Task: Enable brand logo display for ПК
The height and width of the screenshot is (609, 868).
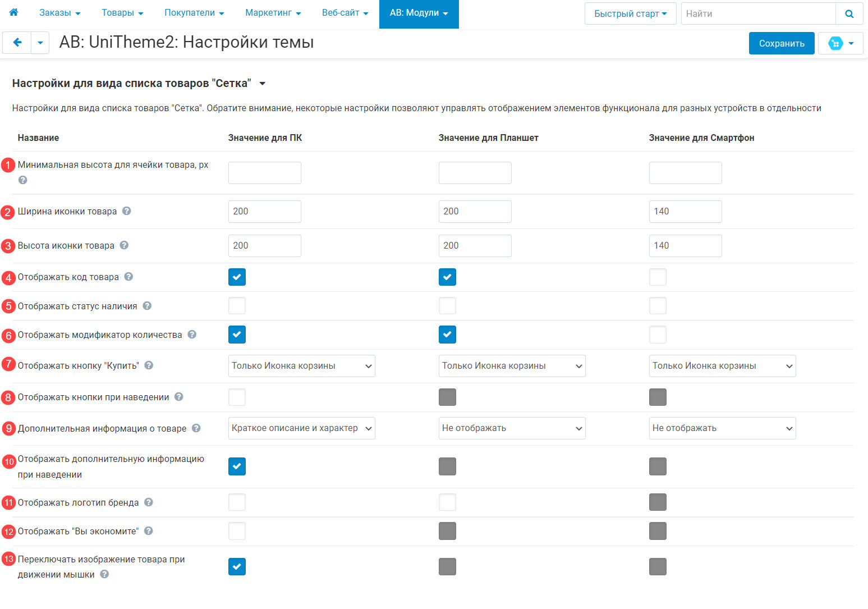Action: click(237, 502)
